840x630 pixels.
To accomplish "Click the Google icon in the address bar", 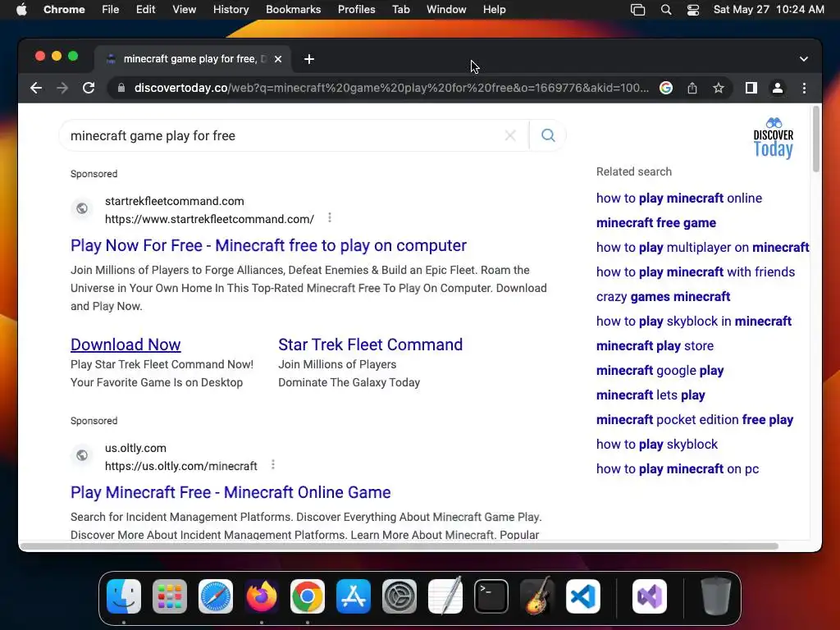I will 666,88.
